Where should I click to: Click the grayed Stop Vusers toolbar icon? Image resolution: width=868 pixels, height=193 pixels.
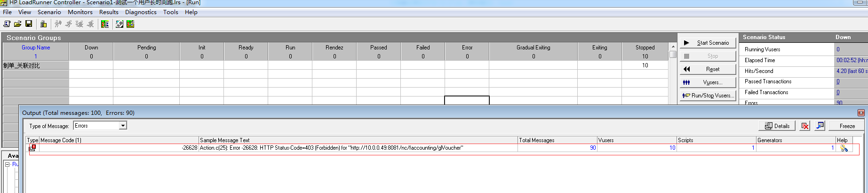click(90, 24)
